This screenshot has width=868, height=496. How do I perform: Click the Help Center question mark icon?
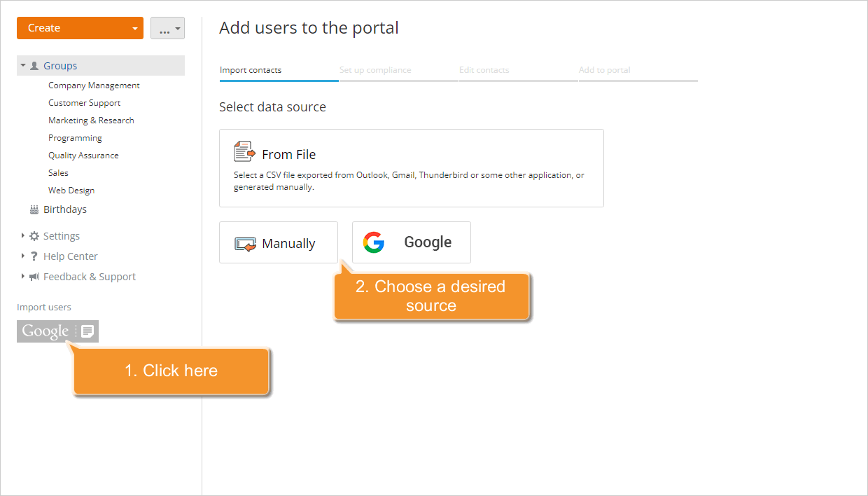point(34,256)
